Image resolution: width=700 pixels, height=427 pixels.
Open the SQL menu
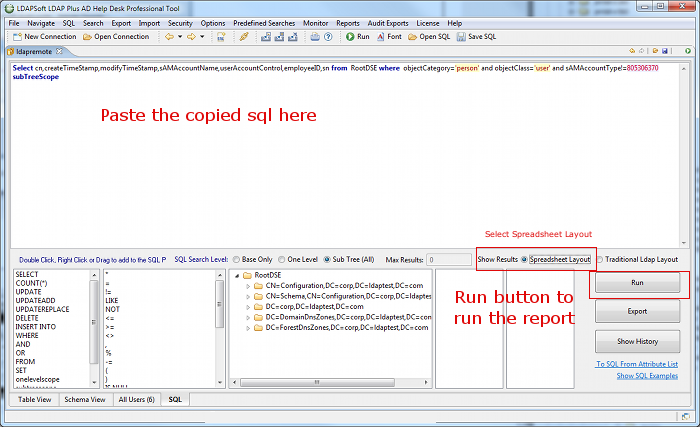tap(69, 23)
